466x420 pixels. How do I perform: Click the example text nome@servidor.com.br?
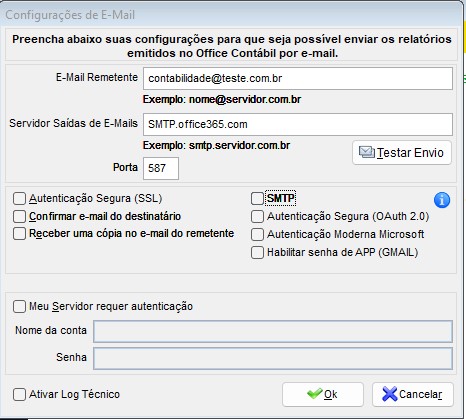click(x=245, y=99)
